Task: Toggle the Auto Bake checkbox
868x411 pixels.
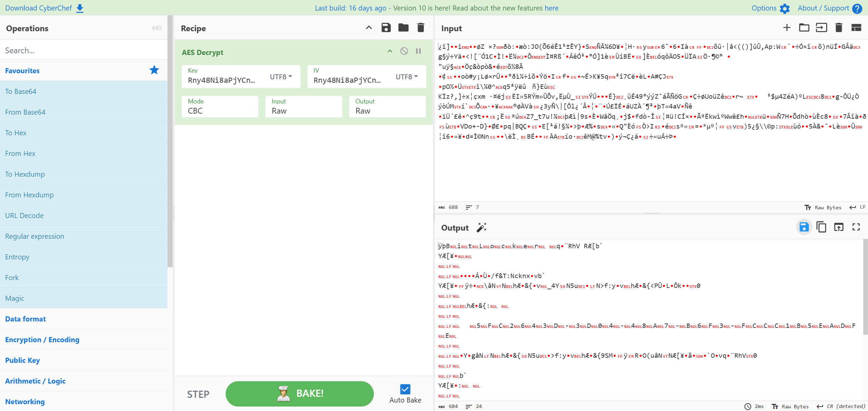Action: (x=405, y=389)
